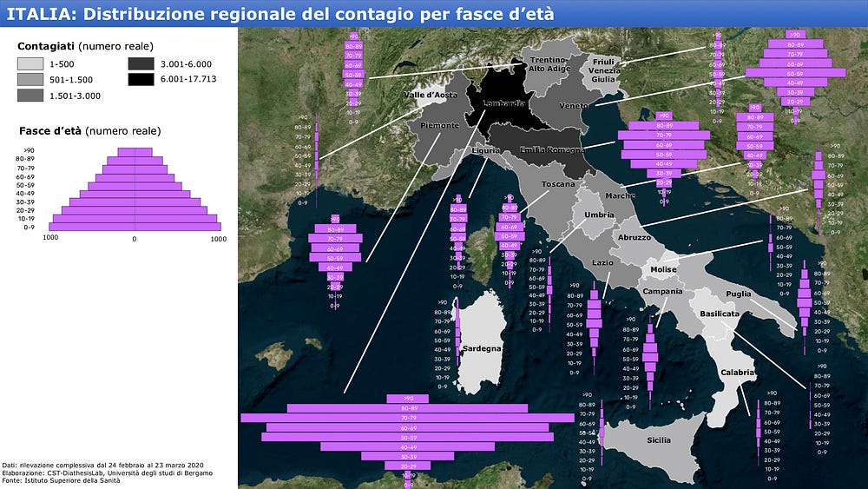
Task: Click the Lazio region label
Action: point(602,262)
